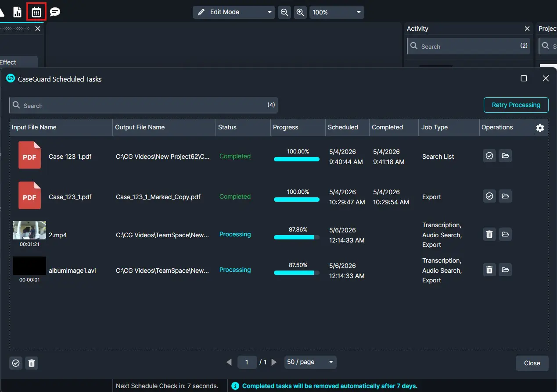Screen dimensions: 557x392
Task: Open the 50 / page dropdown
Action: click(310, 362)
